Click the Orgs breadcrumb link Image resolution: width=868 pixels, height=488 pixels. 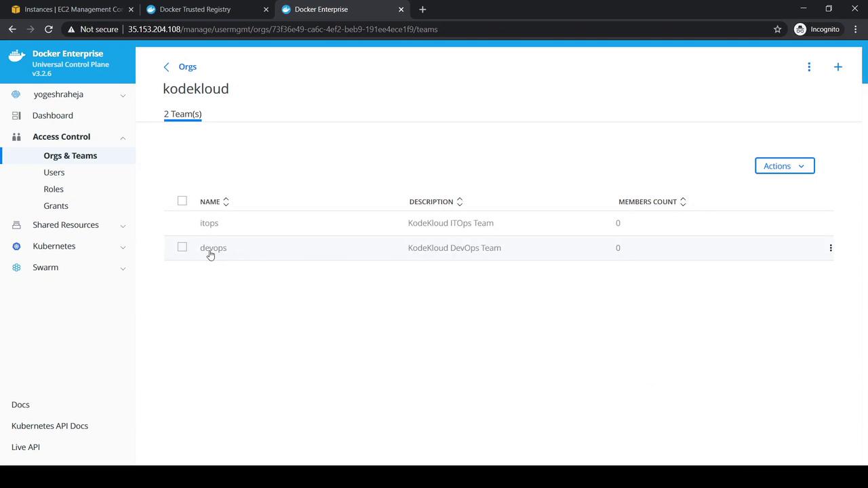tap(188, 67)
